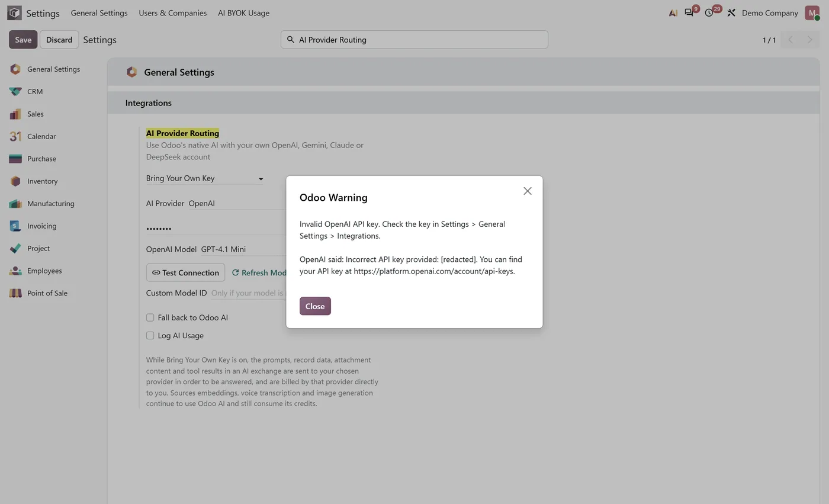829x504 pixels.
Task: Open the Odoo home apps icon
Action: (x=14, y=12)
